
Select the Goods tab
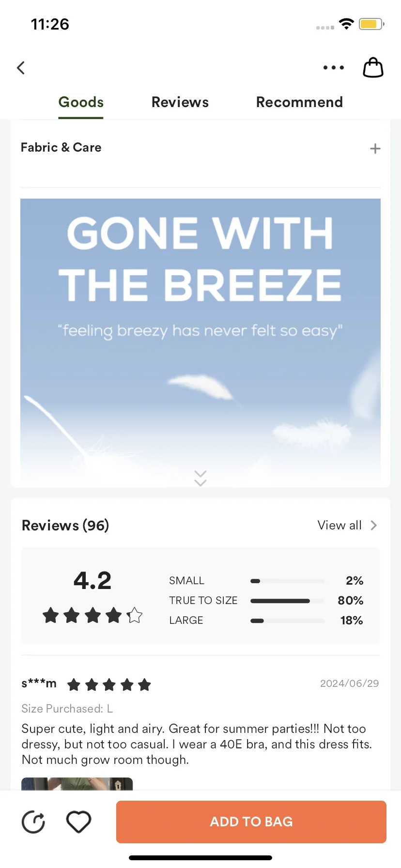click(81, 102)
